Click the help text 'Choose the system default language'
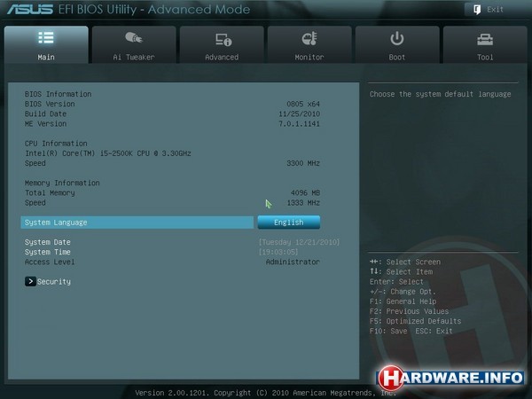 coord(440,94)
